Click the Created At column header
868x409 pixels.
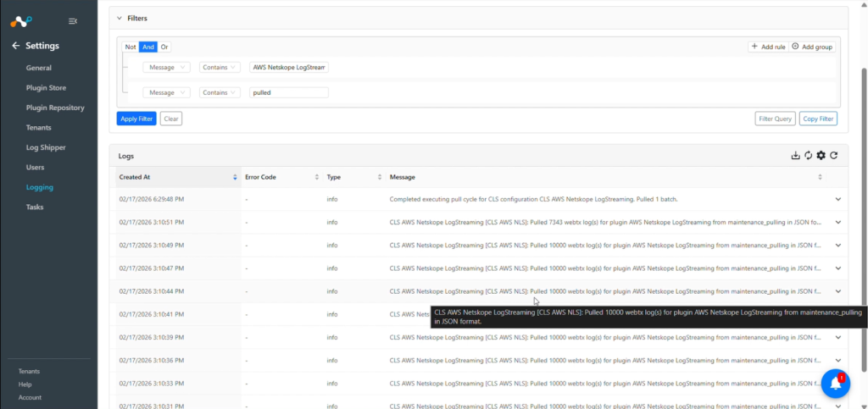[x=179, y=178]
